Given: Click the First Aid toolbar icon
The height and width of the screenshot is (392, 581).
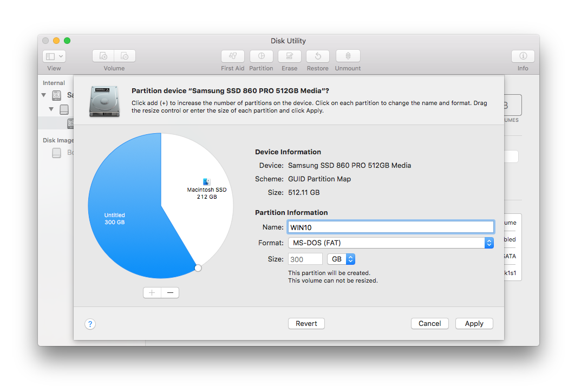Looking at the screenshot, I should point(233,56).
